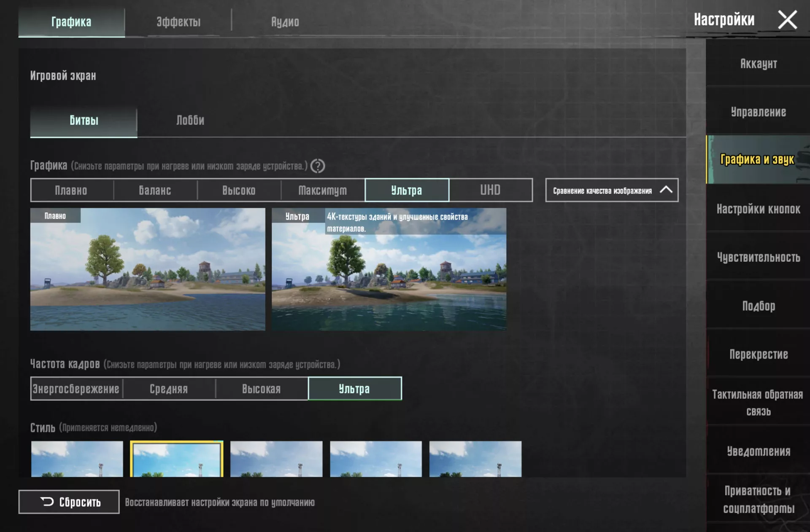810x532 pixels.
Task: Switch to the Лобби sub-tab
Action: (x=190, y=121)
